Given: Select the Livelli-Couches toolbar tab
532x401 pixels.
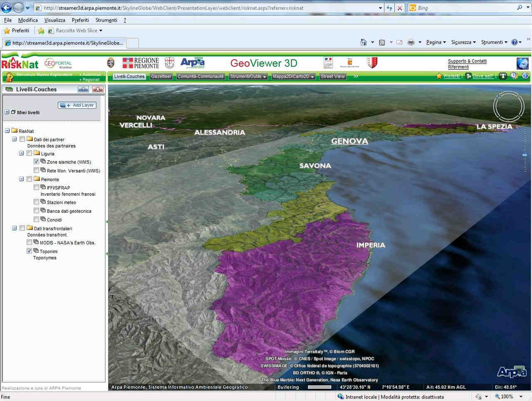Looking at the screenshot, I should [129, 77].
